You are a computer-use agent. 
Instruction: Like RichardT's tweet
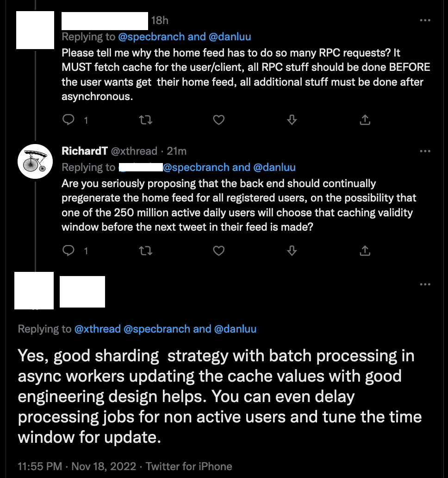coord(218,251)
